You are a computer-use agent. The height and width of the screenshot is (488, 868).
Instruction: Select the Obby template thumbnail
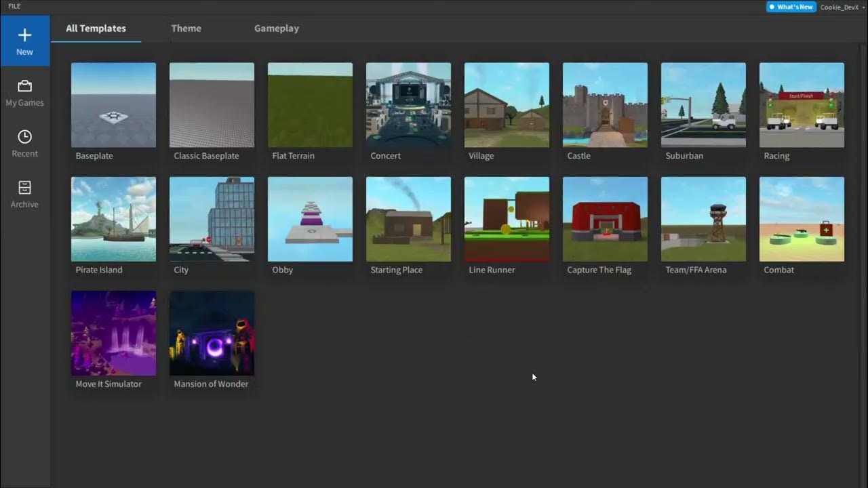click(x=310, y=219)
